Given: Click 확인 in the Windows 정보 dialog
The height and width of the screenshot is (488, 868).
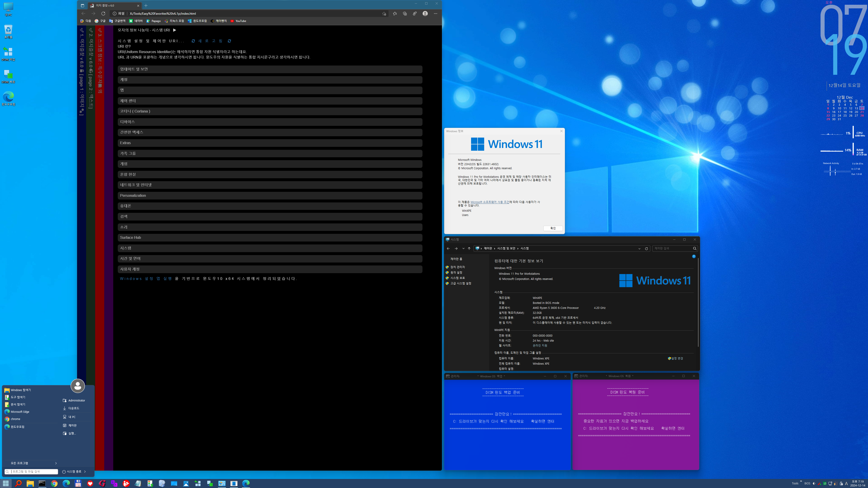Looking at the screenshot, I should coord(553,228).
